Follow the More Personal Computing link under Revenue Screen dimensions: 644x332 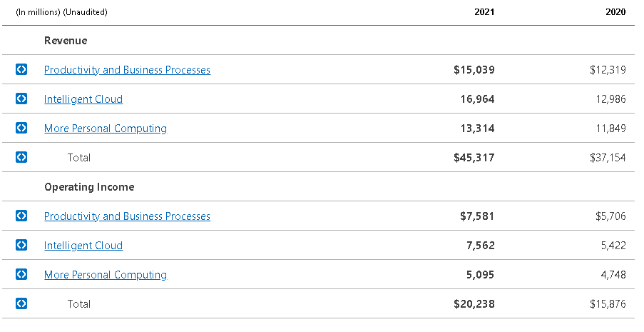click(106, 129)
